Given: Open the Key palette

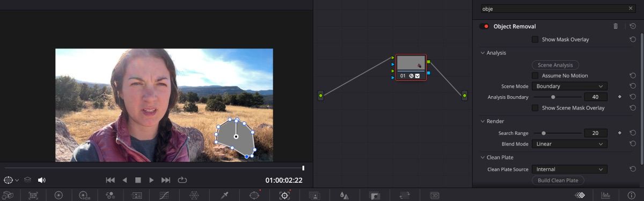Looking at the screenshot, I should coord(375,196).
